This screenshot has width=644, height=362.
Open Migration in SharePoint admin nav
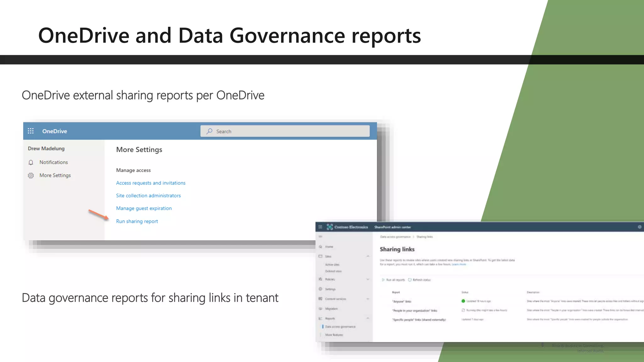331,309
